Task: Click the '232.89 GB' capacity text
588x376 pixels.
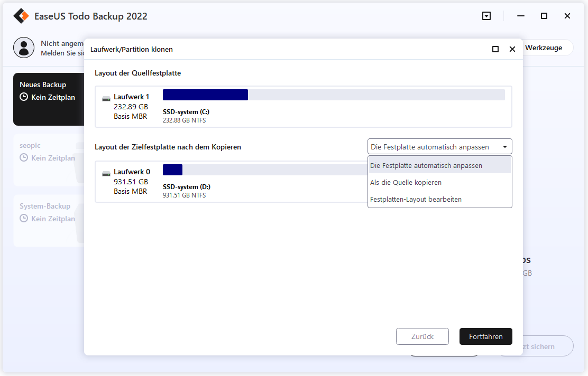Action: tap(131, 107)
